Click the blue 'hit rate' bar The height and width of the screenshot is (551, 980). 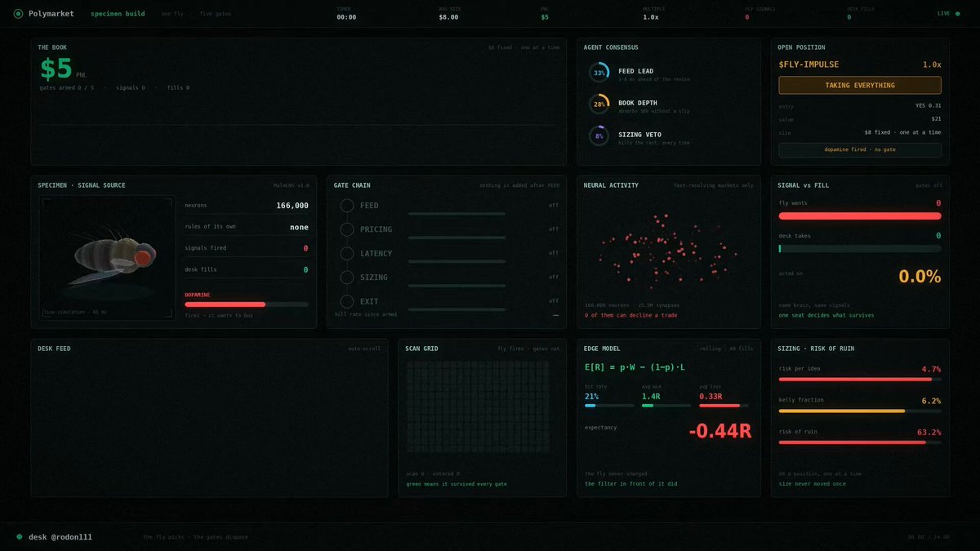(609, 405)
